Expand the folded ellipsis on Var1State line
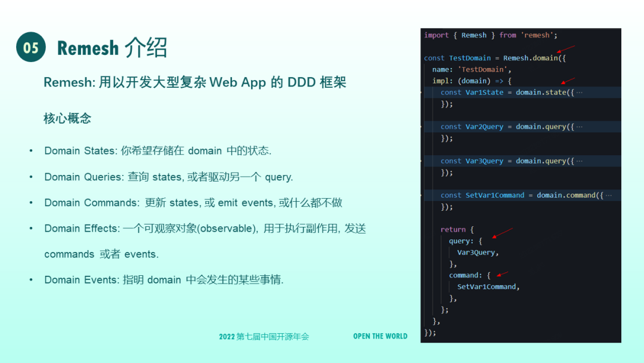 (x=579, y=93)
